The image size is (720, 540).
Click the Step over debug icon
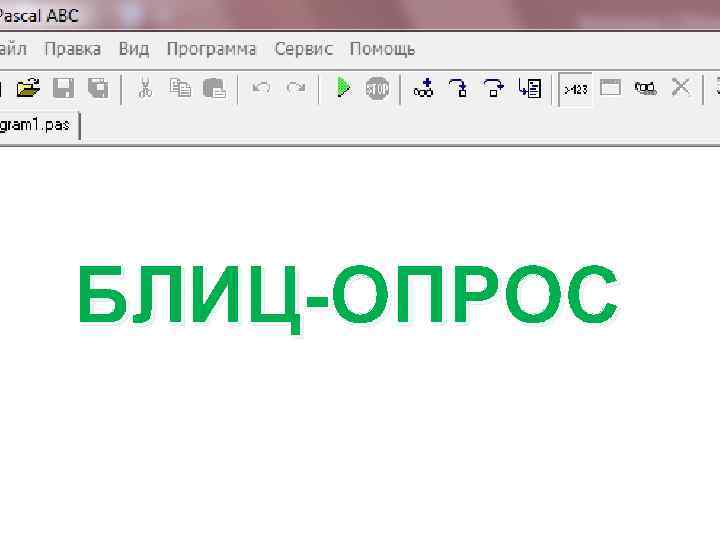[494, 88]
